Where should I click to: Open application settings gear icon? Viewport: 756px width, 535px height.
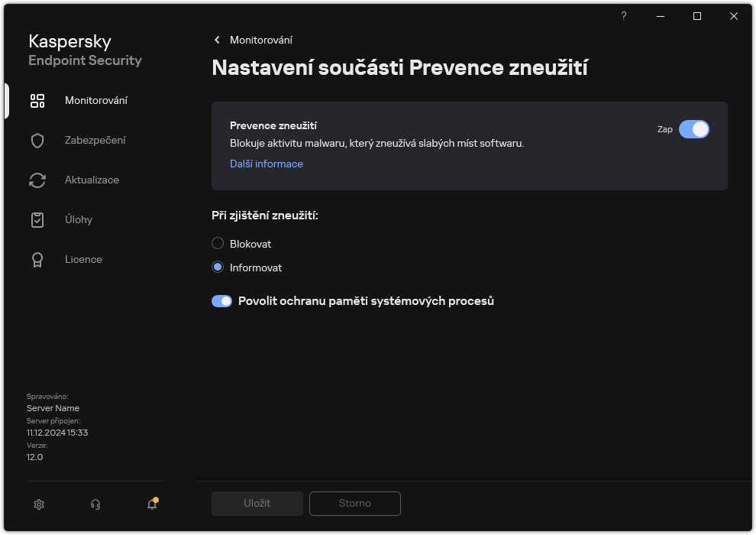tap(38, 504)
